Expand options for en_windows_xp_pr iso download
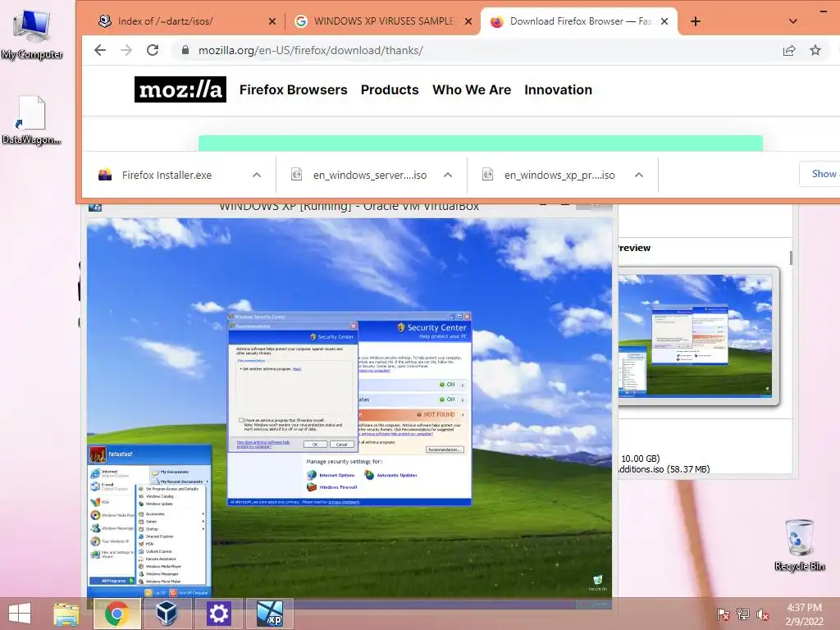This screenshot has width=840, height=630. tap(638, 176)
